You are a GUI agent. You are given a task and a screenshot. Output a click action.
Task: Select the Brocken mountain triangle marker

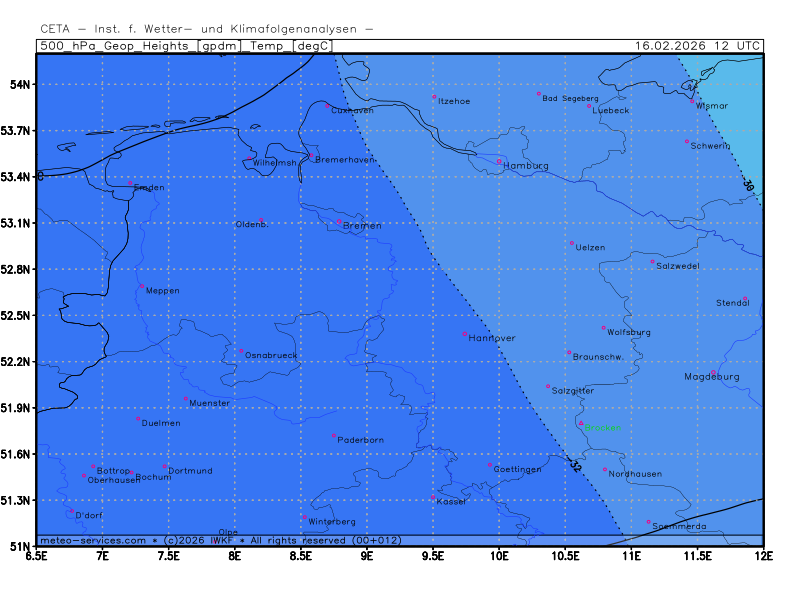pos(580,423)
